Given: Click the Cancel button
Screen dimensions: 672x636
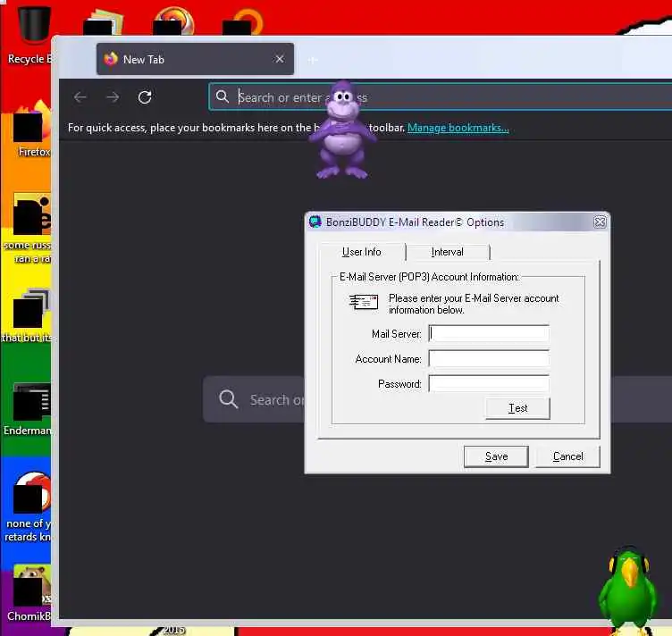Looking at the screenshot, I should (x=567, y=456).
